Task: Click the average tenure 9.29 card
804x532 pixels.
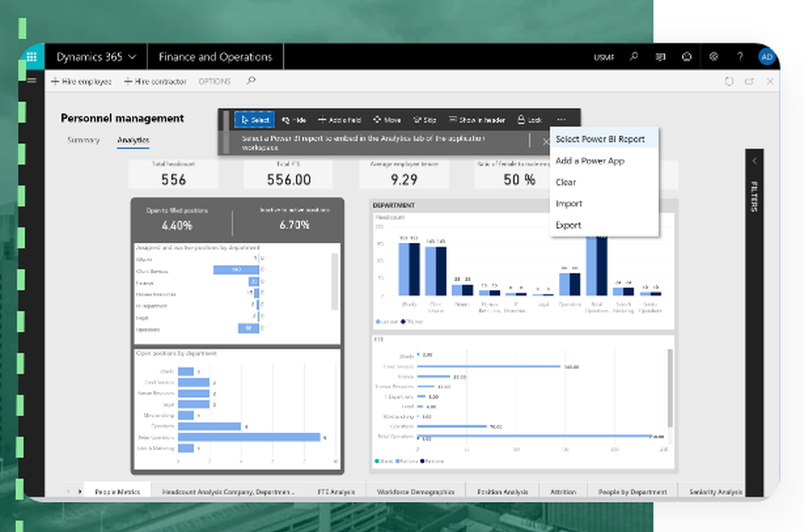Action: coord(404,174)
